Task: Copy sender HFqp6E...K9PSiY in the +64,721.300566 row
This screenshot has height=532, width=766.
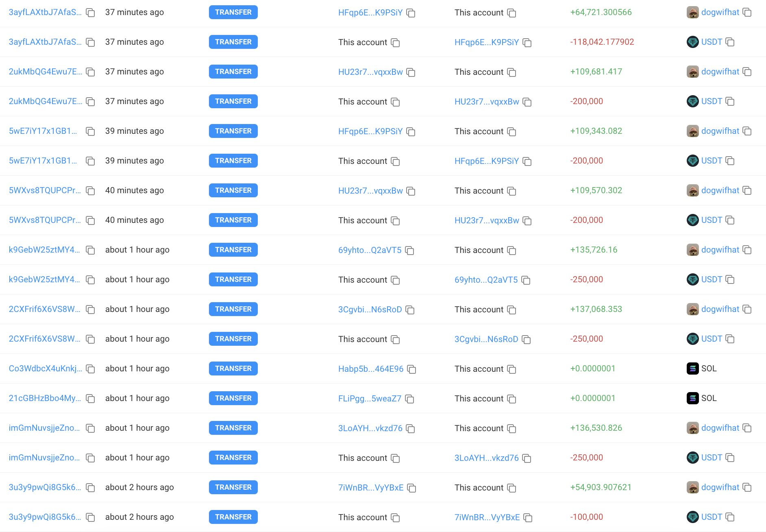Action: [x=411, y=13]
